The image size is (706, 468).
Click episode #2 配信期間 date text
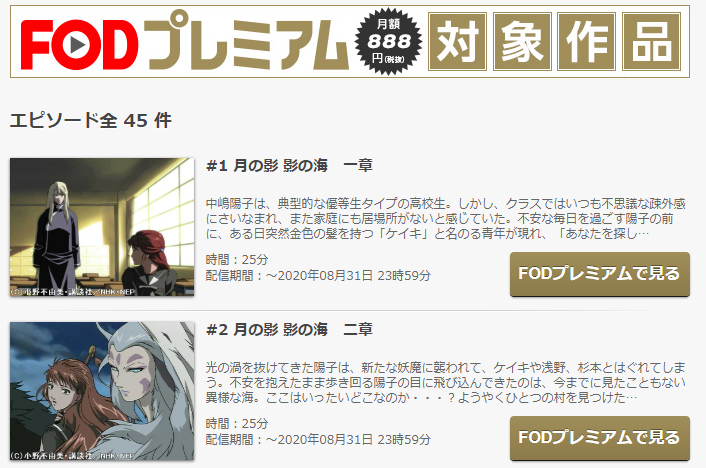click(318, 439)
